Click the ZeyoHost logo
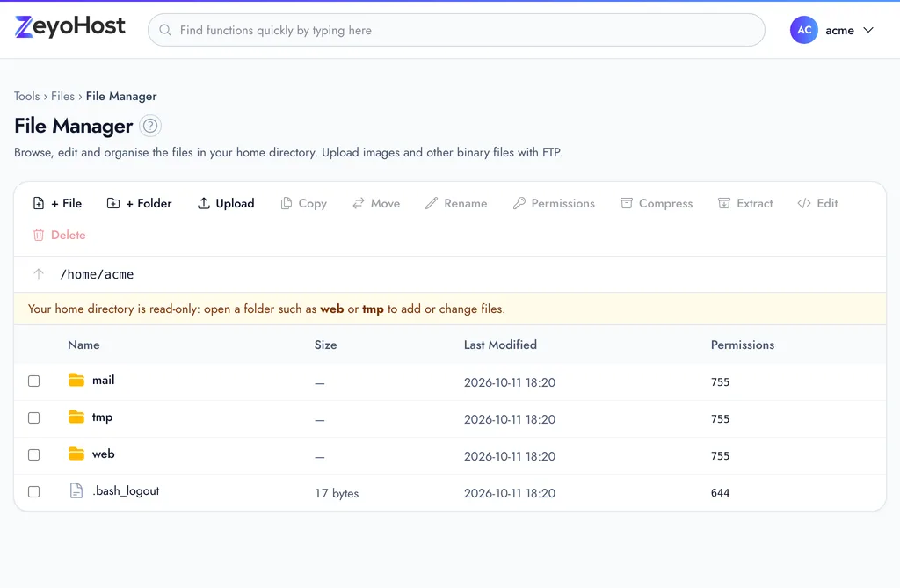Viewport: 900px width, 588px height. 70,26
